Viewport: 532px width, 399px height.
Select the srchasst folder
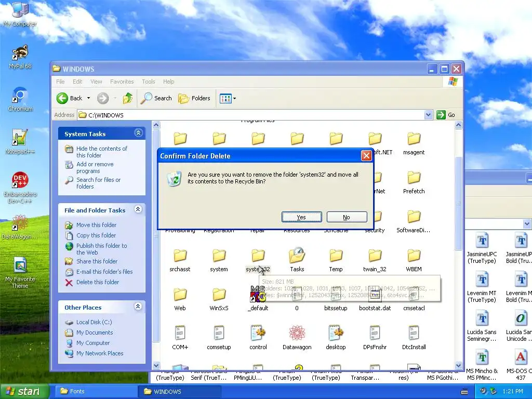pyautogui.click(x=180, y=260)
